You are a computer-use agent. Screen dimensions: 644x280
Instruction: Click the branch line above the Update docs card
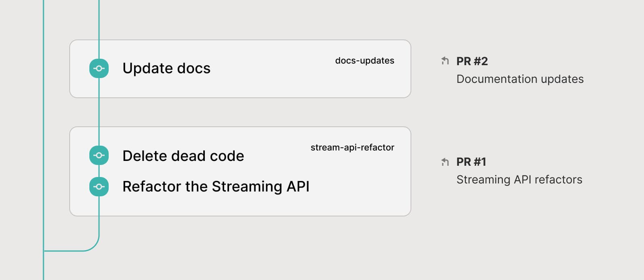click(99, 20)
